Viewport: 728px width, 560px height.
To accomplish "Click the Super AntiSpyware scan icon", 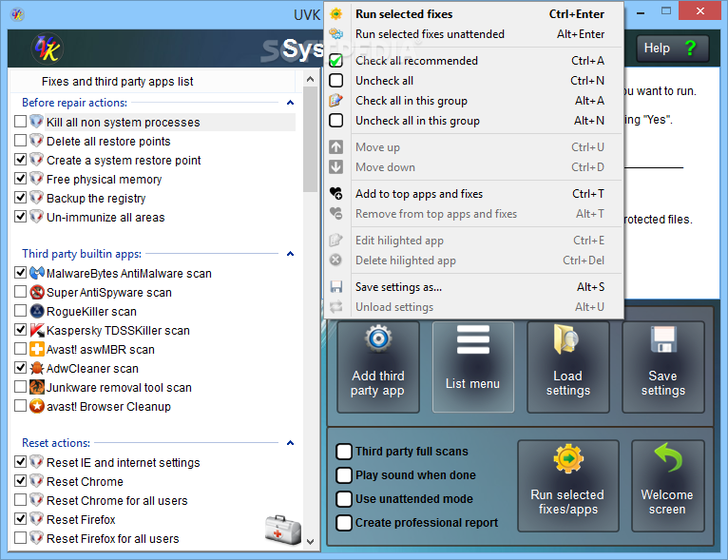I will tap(37, 292).
